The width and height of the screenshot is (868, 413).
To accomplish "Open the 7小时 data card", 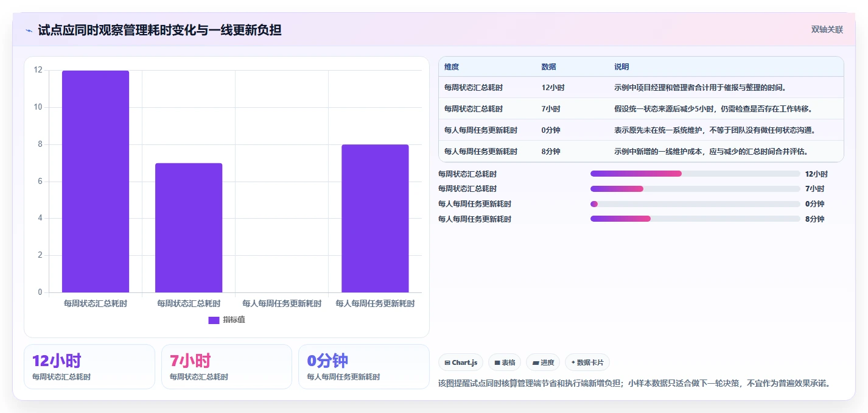I will [226, 367].
